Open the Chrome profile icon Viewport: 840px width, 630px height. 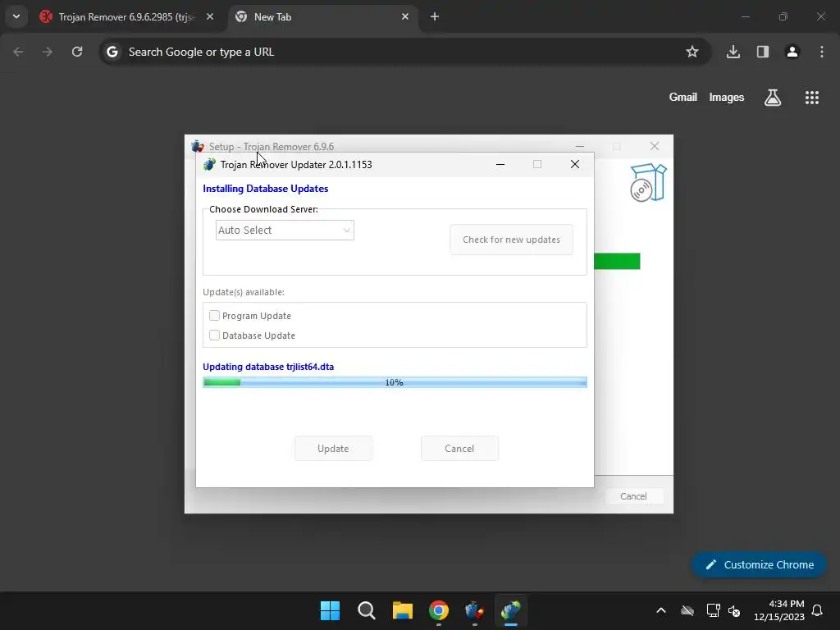pos(792,52)
